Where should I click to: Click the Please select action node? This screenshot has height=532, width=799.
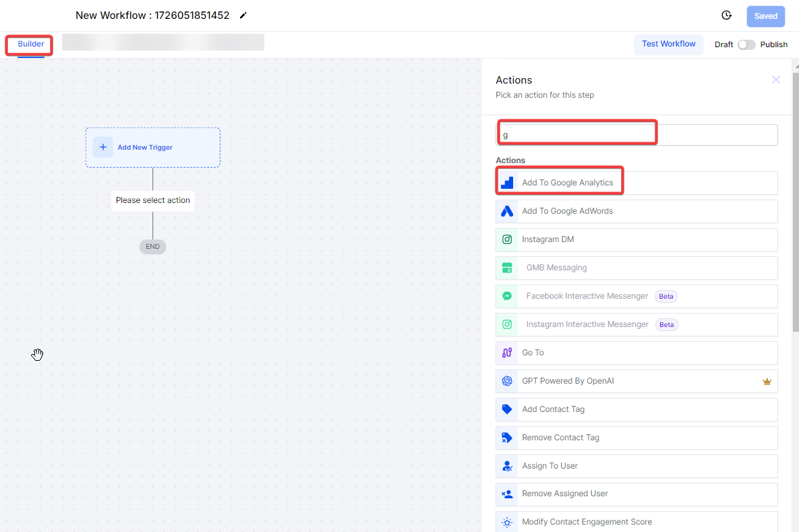(x=153, y=200)
